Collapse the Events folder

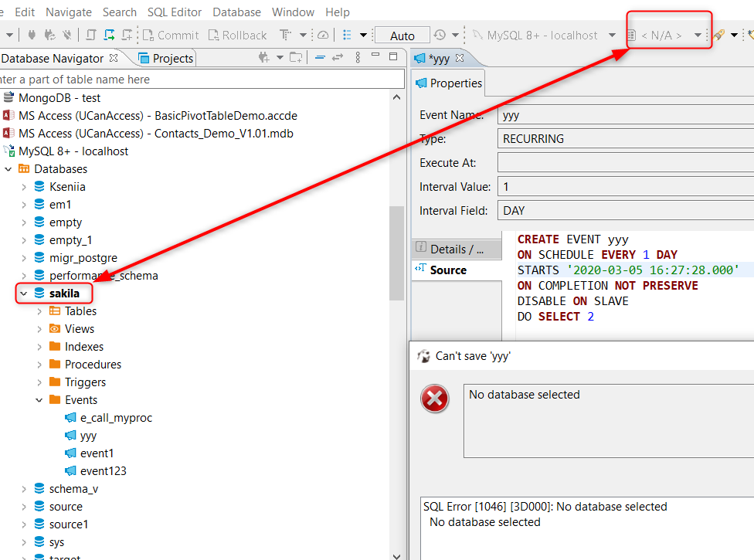(x=39, y=400)
